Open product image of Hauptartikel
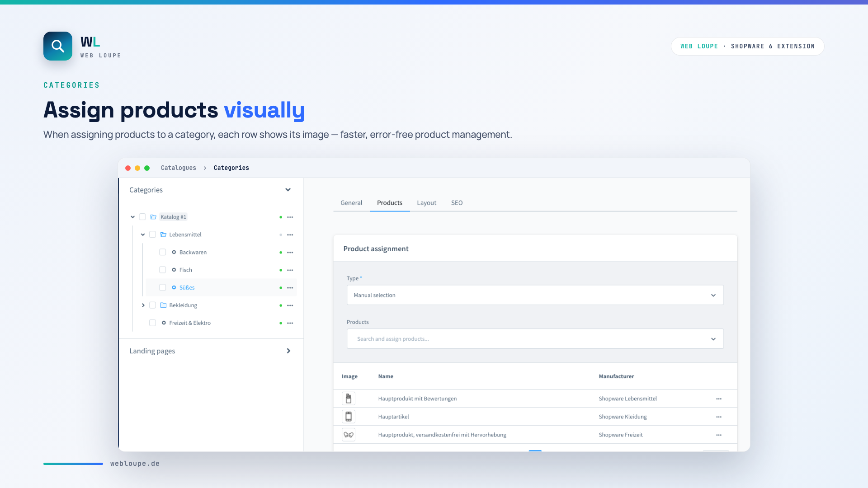Image resolution: width=868 pixels, height=488 pixels. click(349, 417)
